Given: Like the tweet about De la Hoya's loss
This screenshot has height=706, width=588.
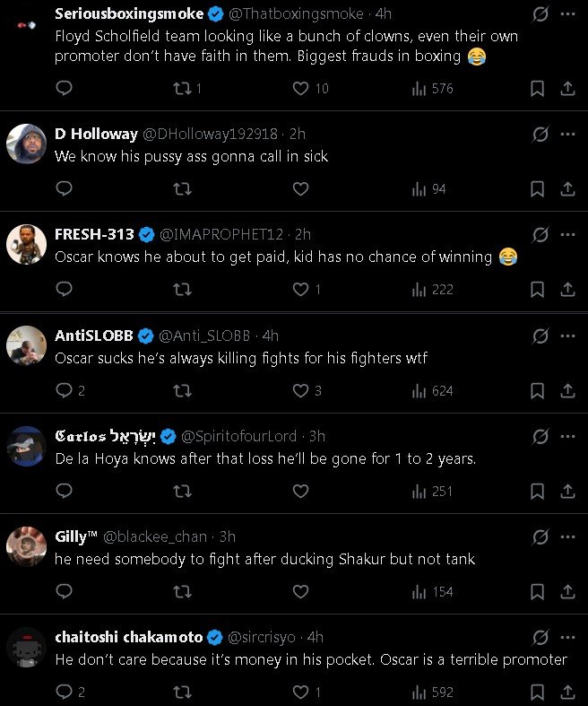Looking at the screenshot, I should (301, 492).
